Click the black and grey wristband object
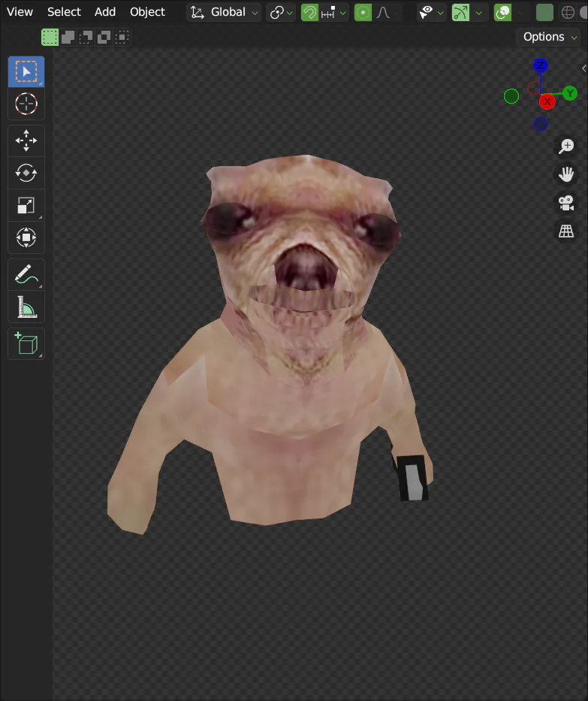Viewport: 588px width, 701px height. point(412,477)
